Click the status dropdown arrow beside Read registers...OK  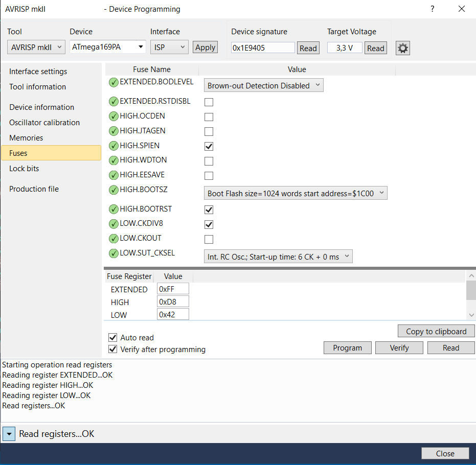point(9,434)
